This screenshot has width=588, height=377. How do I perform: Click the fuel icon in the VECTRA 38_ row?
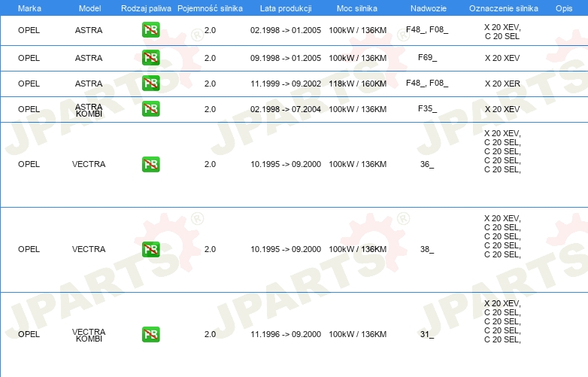(150, 249)
